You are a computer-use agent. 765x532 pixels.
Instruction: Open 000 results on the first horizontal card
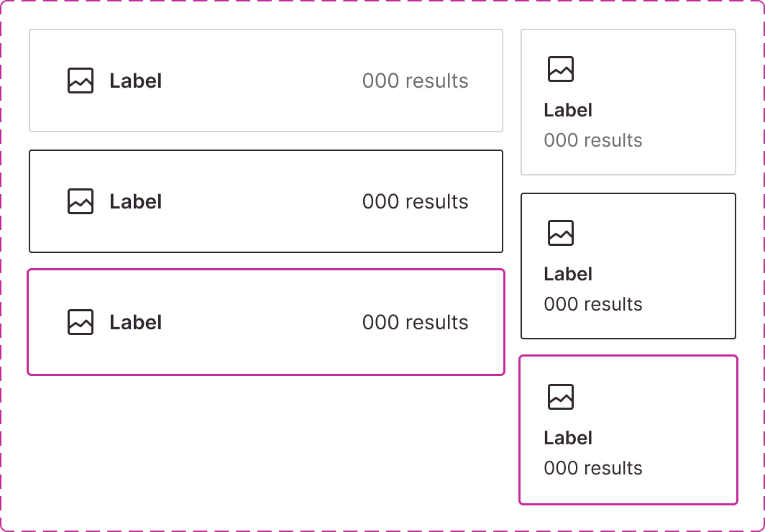click(x=415, y=81)
